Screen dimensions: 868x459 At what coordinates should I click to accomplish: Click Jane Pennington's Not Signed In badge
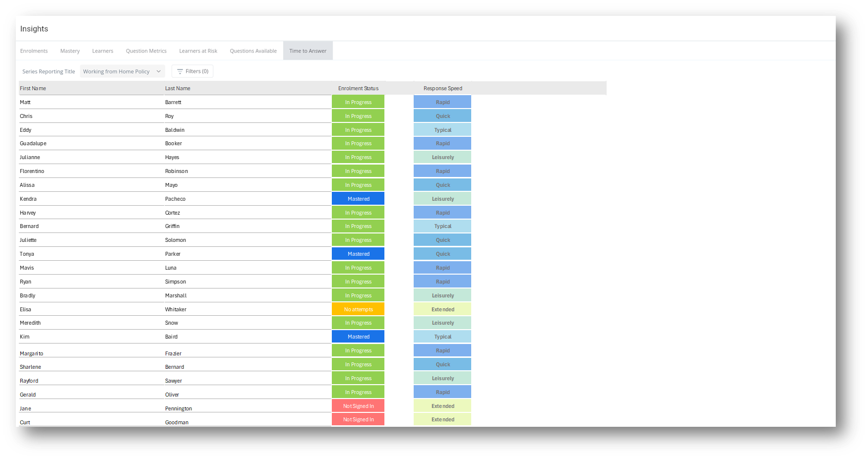click(x=358, y=406)
